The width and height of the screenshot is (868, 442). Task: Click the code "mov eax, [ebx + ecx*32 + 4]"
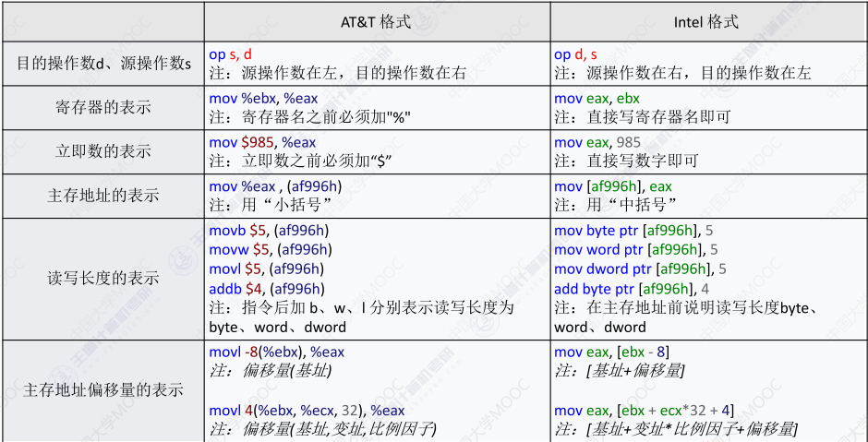(x=645, y=411)
